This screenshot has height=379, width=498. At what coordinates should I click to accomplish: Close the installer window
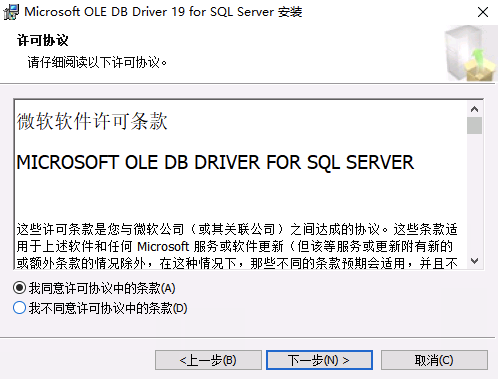[x=483, y=12]
